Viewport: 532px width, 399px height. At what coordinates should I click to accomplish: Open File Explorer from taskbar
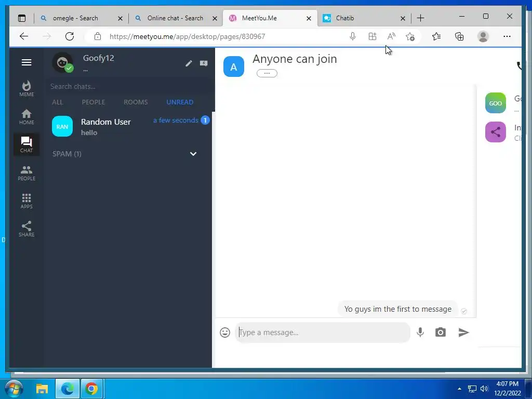click(42, 389)
